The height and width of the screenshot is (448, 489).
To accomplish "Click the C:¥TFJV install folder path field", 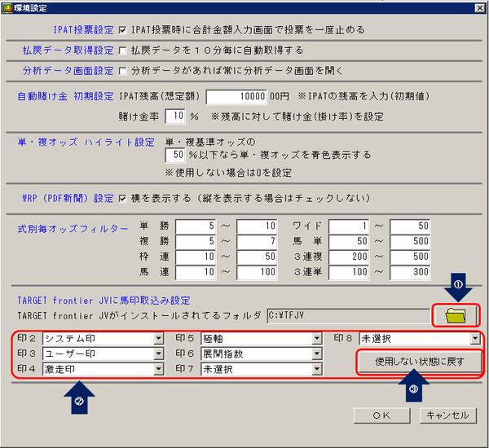I will coord(349,316).
